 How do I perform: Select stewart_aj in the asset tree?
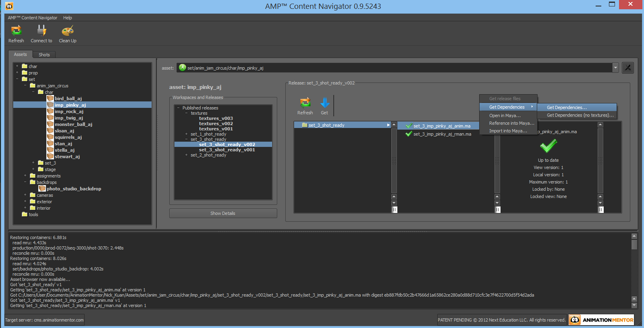coord(67,156)
